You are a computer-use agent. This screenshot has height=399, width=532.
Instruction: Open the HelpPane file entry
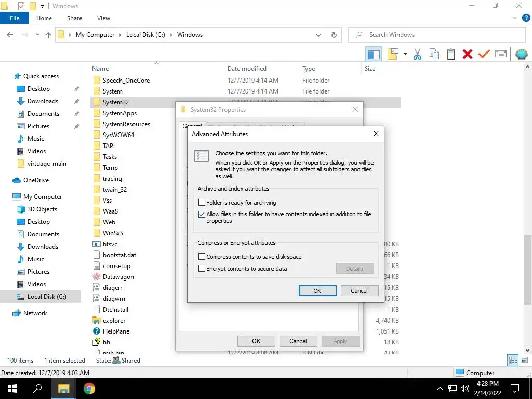(x=116, y=331)
